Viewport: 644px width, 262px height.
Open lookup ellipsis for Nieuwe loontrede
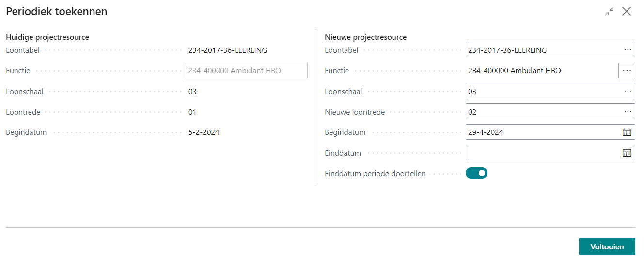628,112
